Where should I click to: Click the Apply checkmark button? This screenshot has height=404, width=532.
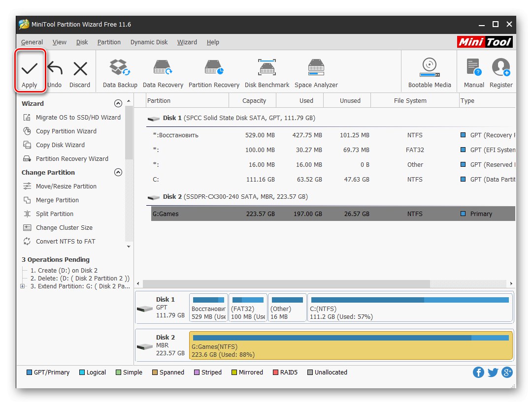click(30, 72)
